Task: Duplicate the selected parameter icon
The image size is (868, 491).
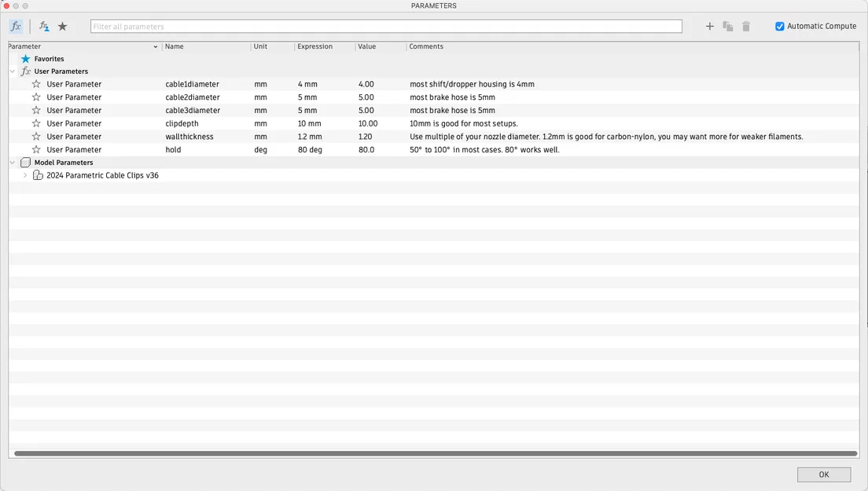Action: pyautogui.click(x=728, y=26)
